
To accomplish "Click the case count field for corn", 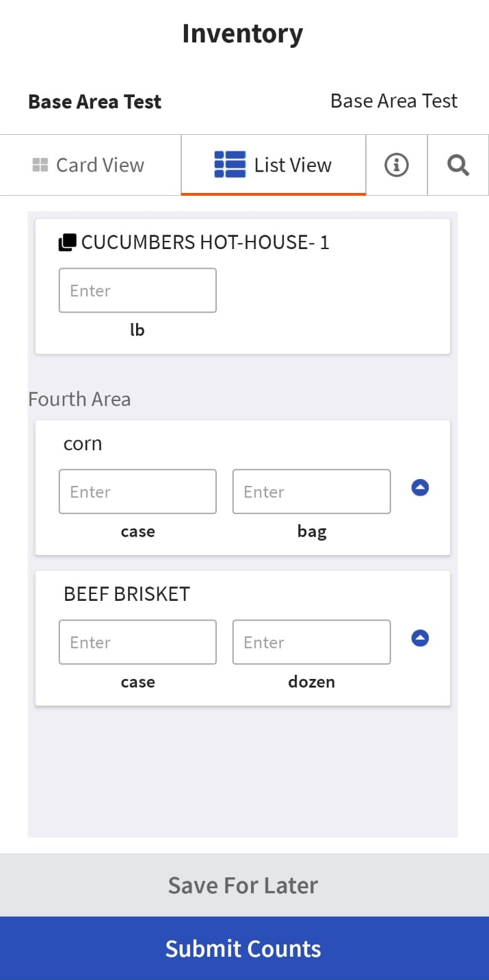I will [x=137, y=491].
